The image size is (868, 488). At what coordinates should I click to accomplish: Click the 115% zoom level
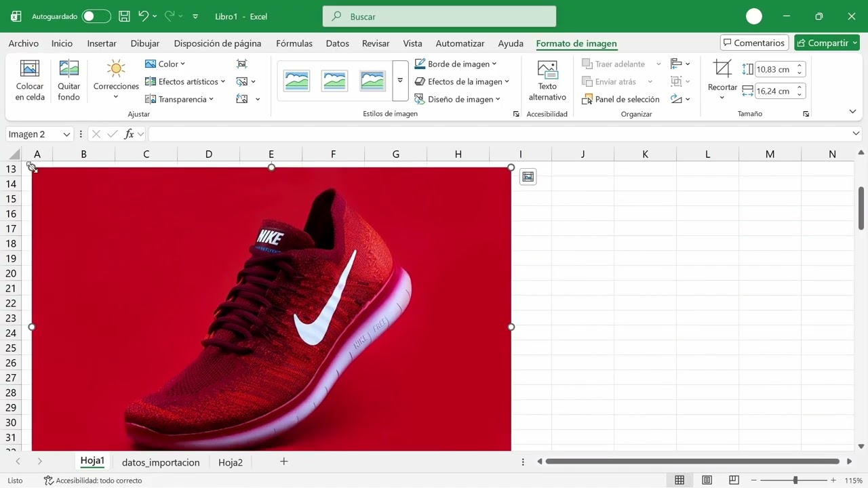coord(853,481)
